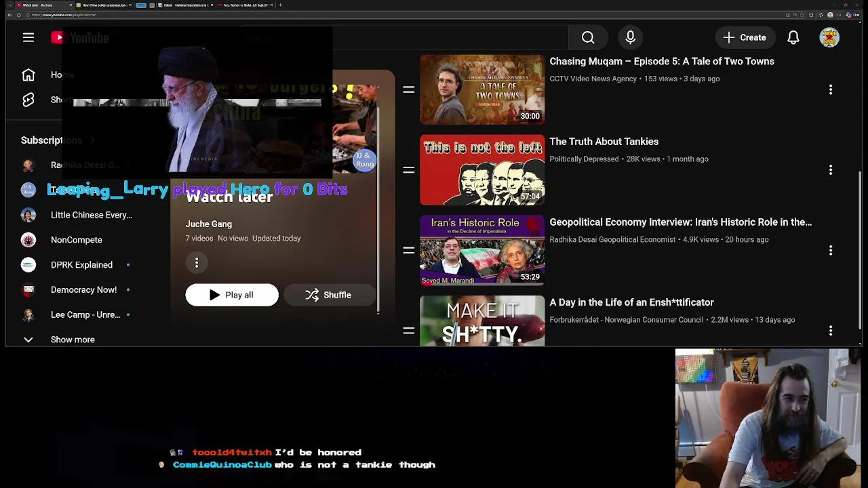
Task: Click the NonCompete channel avatar
Action: point(28,240)
